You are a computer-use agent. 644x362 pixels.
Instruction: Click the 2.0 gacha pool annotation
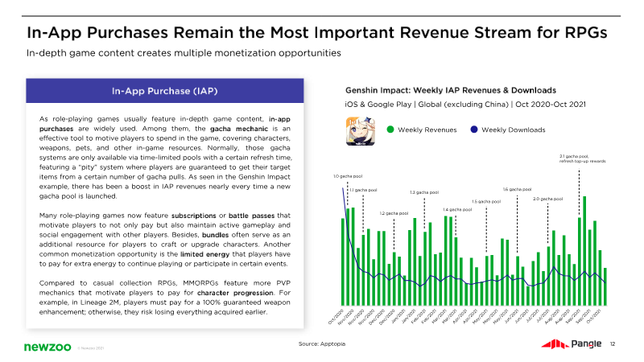(x=547, y=198)
